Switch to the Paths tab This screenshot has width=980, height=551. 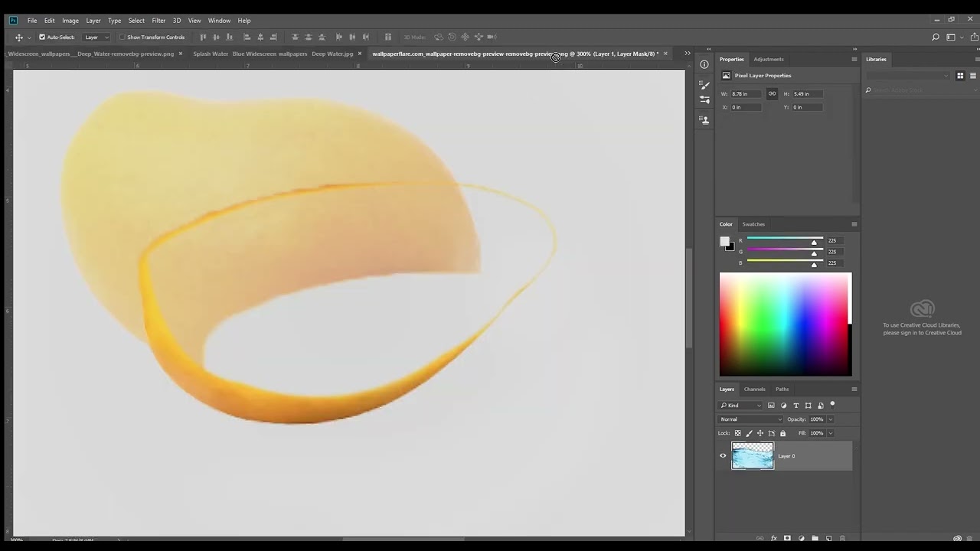tap(782, 389)
